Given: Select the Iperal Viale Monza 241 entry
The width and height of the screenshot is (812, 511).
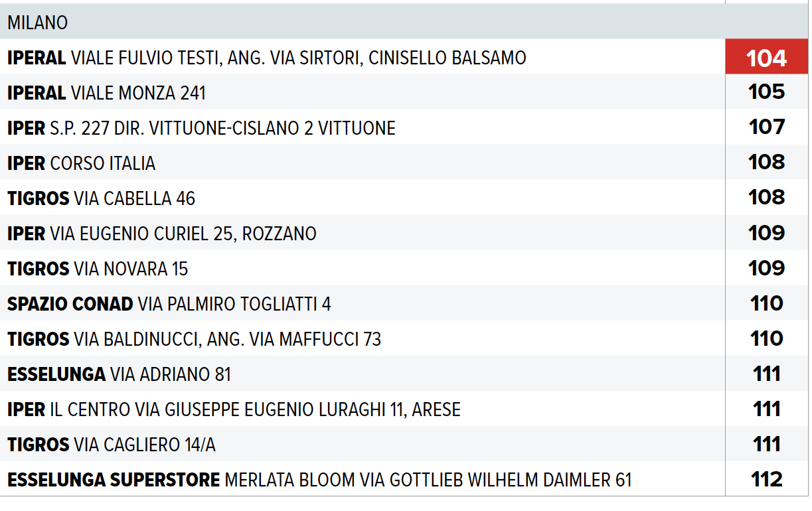Looking at the screenshot, I should (x=106, y=93).
